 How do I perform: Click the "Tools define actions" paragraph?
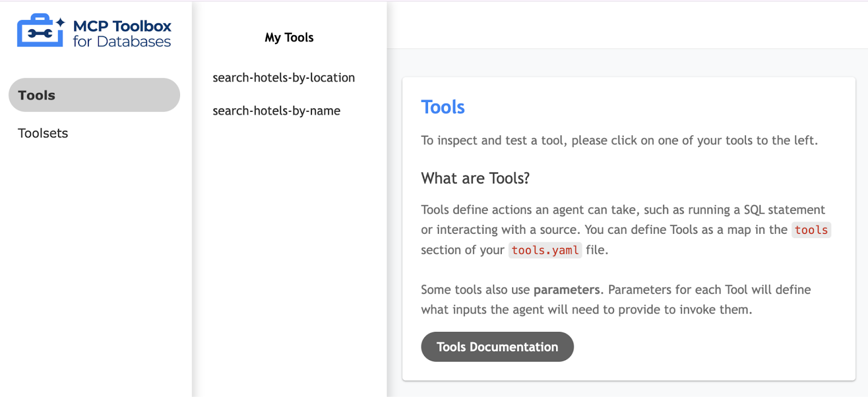pyautogui.click(x=596, y=210)
